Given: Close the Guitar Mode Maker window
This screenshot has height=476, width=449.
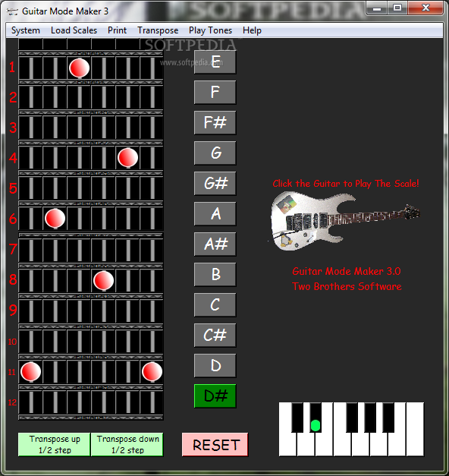Looking at the screenshot, I should coord(425,8).
